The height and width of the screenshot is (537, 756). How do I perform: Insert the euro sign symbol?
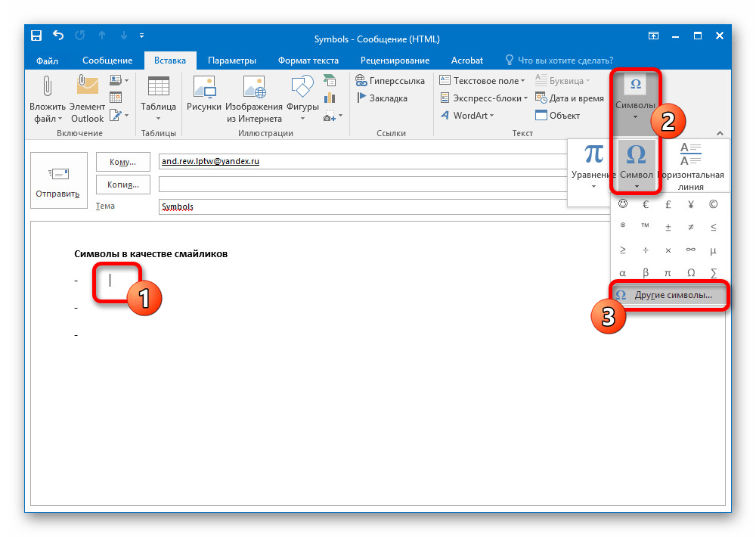(646, 204)
